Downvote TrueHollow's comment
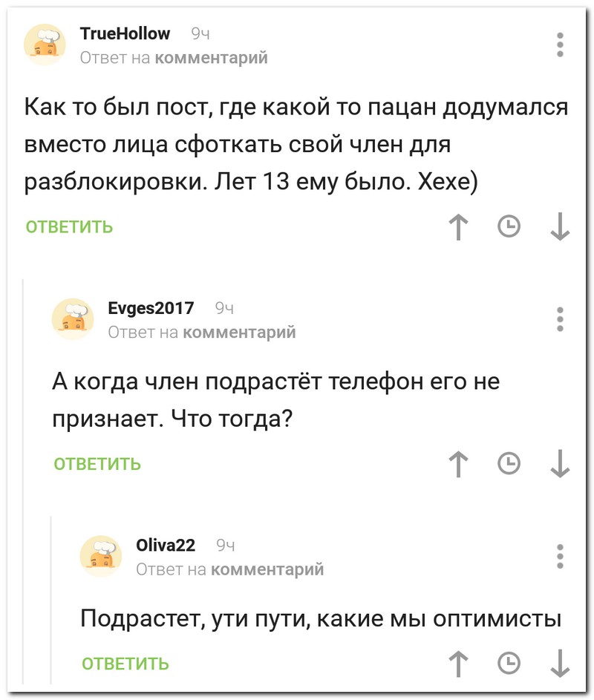The height and width of the screenshot is (700, 594). [561, 226]
